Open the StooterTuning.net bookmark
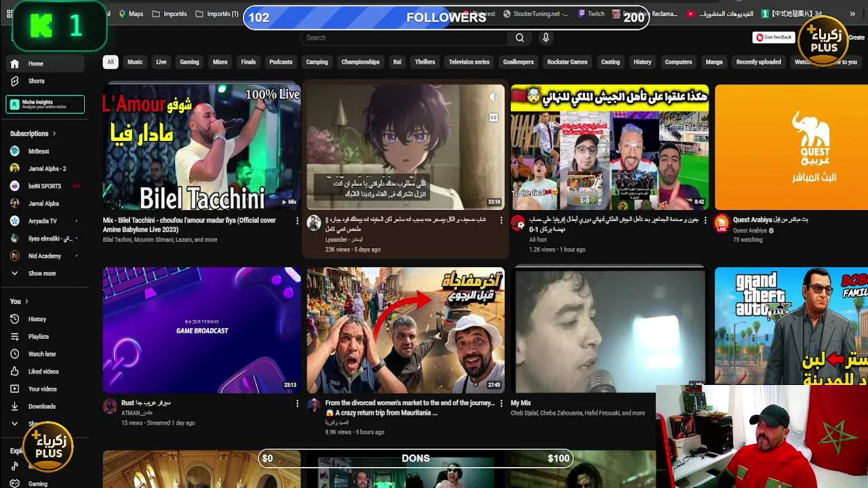Viewport: 868px width, 488px height. pyautogui.click(x=536, y=14)
